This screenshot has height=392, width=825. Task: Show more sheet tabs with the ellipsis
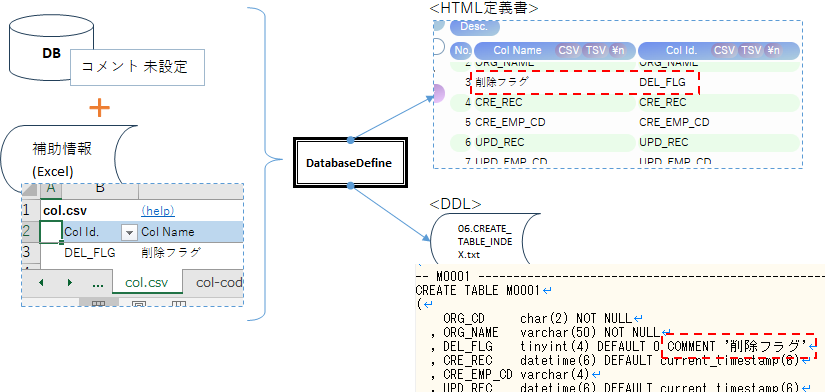[98, 283]
